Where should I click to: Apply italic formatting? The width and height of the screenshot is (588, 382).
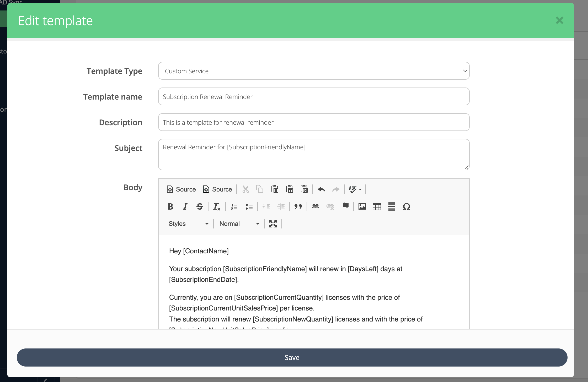pyautogui.click(x=185, y=207)
